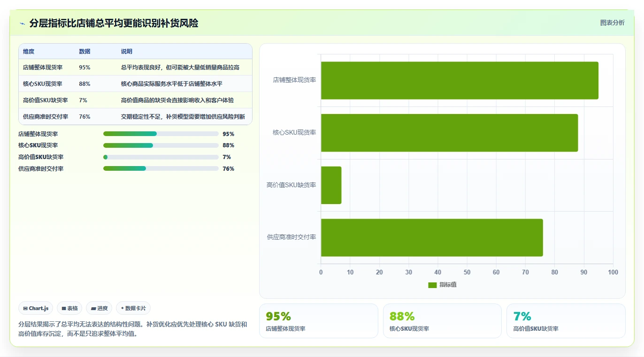Click the 95% value after the progress bar
Viewport: 644px width, 357px height.
coord(229,134)
